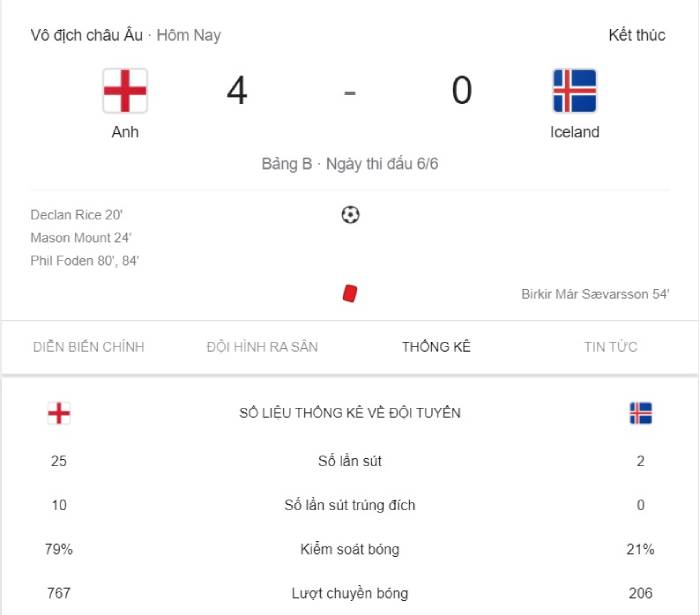Screen dimensions: 700x615
Task: Click small England flag in statistics header
Action: tap(59, 413)
